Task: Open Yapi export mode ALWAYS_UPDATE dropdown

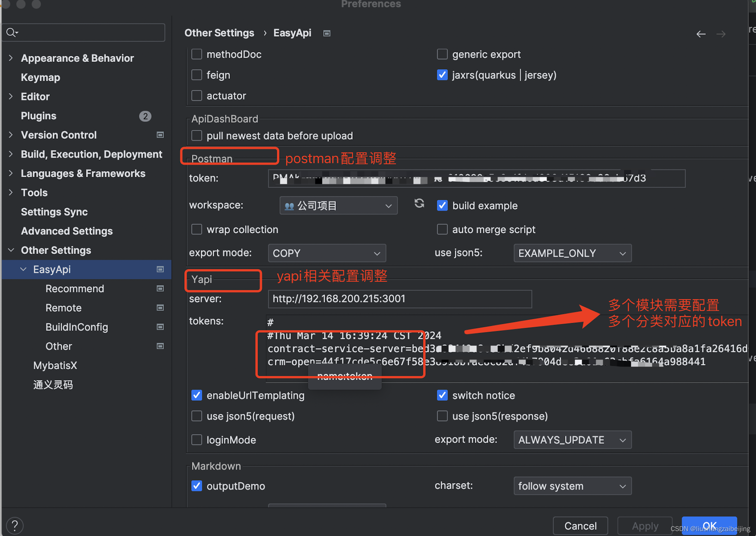Action: (572, 440)
